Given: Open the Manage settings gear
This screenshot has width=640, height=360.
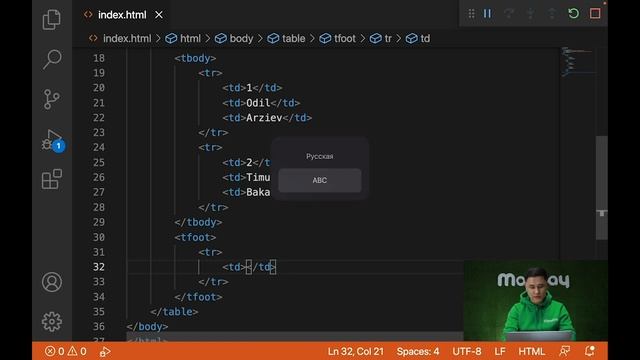Looking at the screenshot, I should pyautogui.click(x=52, y=322).
